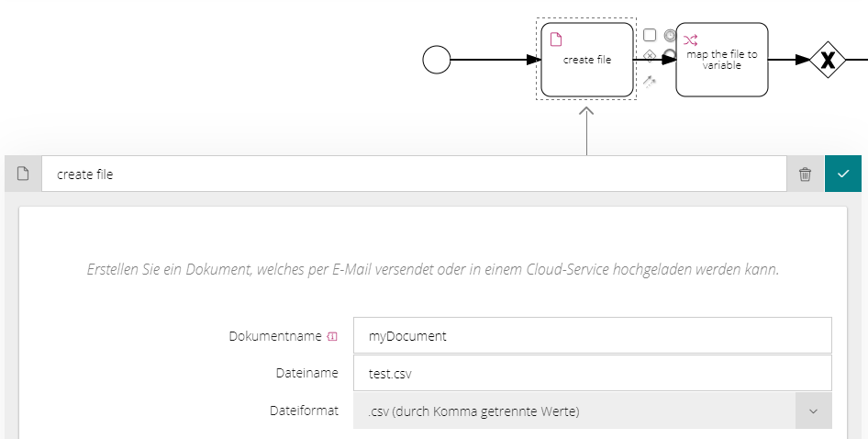
Task: Select the start event circle
Action: [436, 60]
